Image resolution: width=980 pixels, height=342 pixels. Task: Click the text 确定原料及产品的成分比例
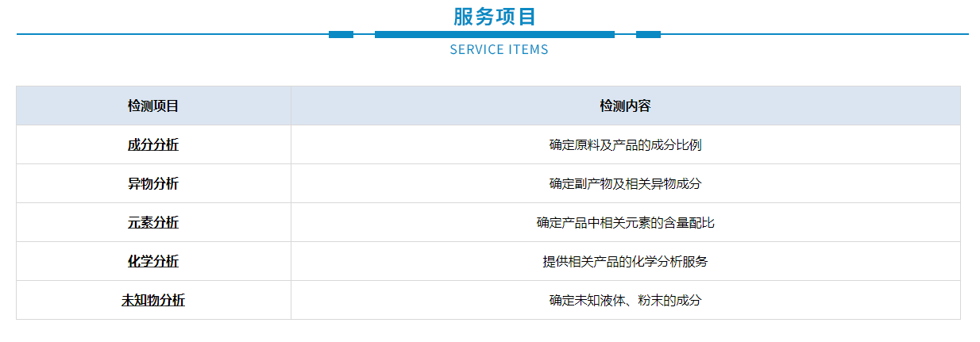[x=625, y=145]
